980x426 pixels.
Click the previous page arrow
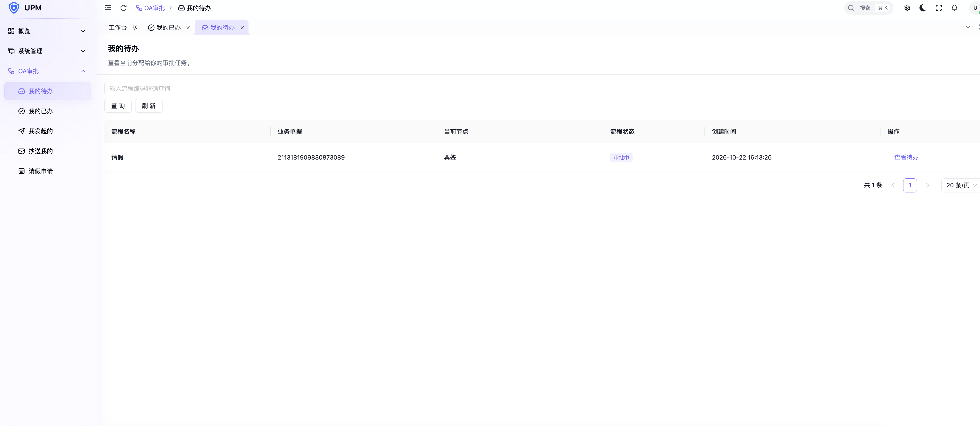[x=893, y=185]
